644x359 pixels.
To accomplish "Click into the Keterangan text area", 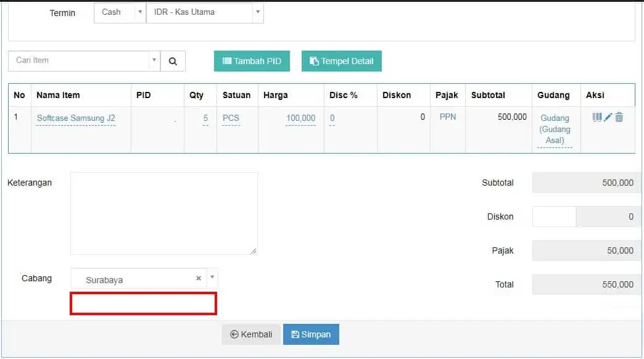I will [164, 213].
